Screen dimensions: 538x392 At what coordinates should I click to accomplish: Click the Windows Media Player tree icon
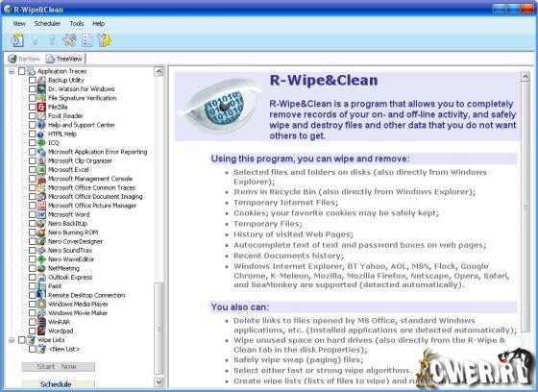[x=41, y=305]
